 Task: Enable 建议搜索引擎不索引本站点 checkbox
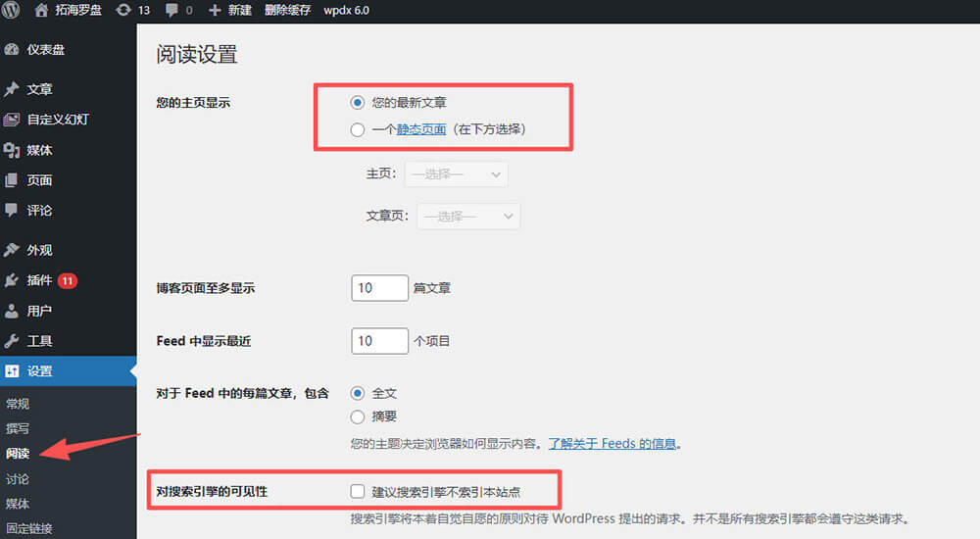pyautogui.click(x=358, y=490)
